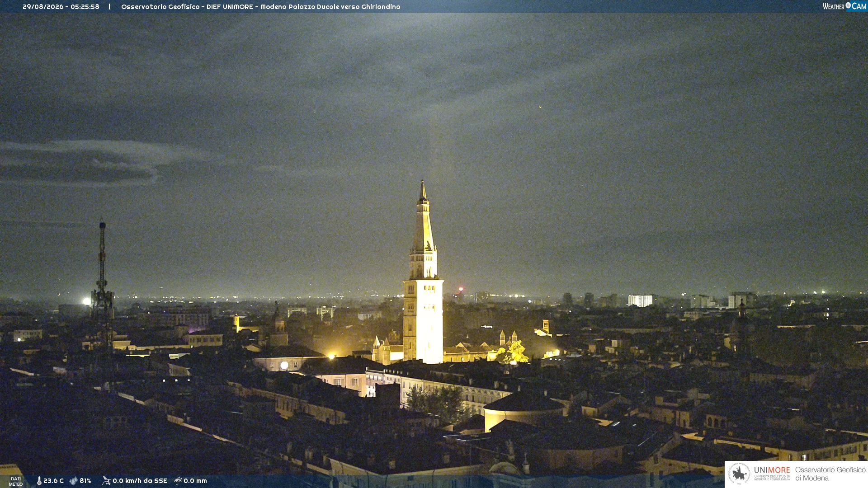Screen dimensions: 868x488
Task: Click the 29/08/2026 date and time stamp
Action: coord(61,7)
